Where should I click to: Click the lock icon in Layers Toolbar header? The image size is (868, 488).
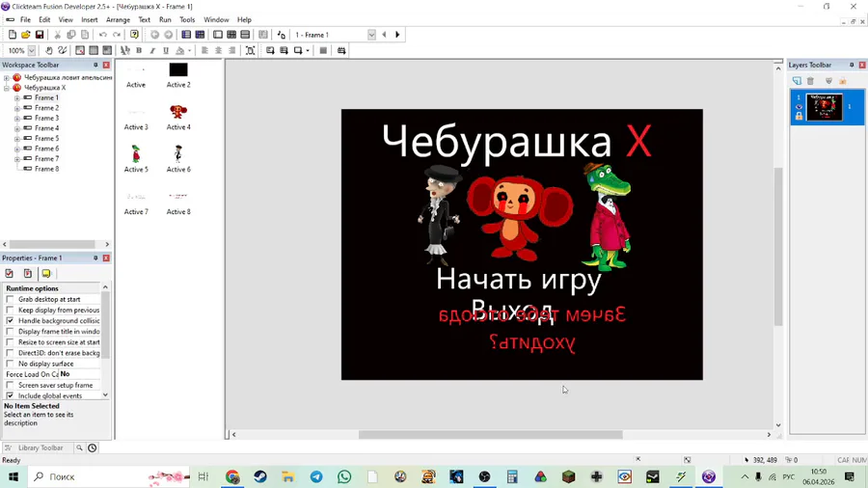[x=843, y=81]
